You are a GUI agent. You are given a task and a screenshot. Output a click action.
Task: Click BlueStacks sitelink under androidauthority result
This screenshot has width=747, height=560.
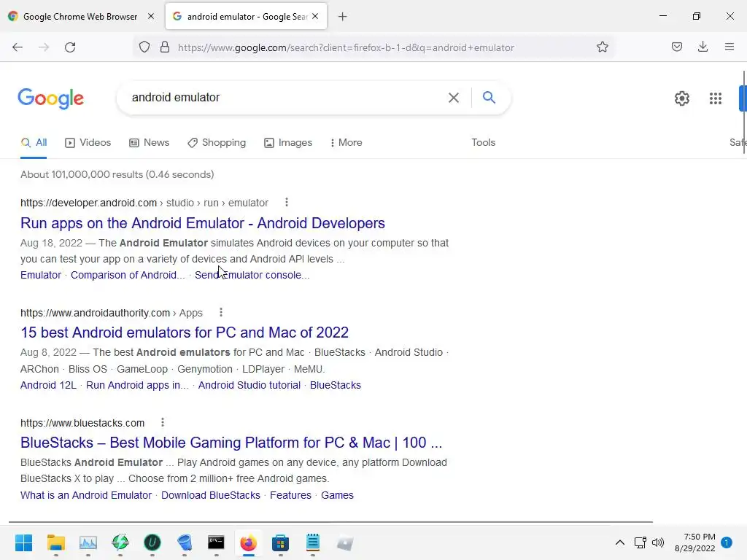click(x=336, y=385)
